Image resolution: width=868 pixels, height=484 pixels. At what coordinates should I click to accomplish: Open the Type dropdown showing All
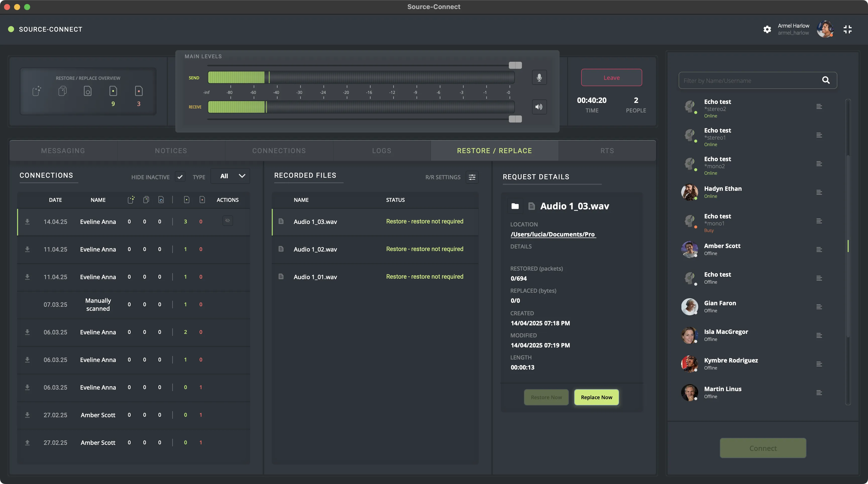point(231,176)
